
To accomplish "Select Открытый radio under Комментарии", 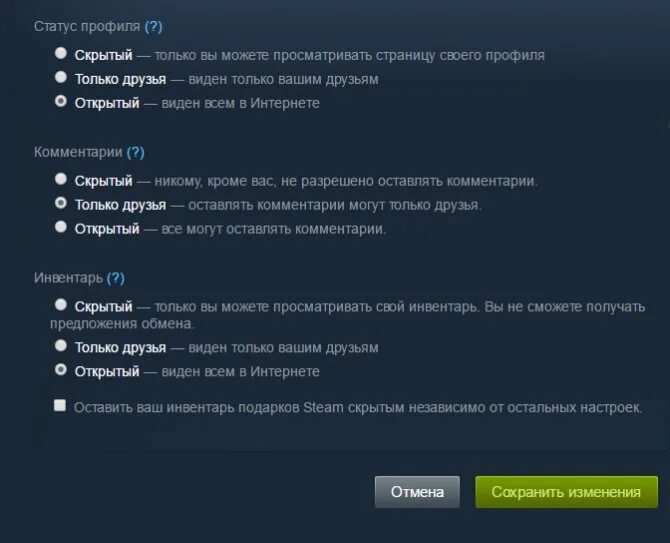I will (61, 227).
